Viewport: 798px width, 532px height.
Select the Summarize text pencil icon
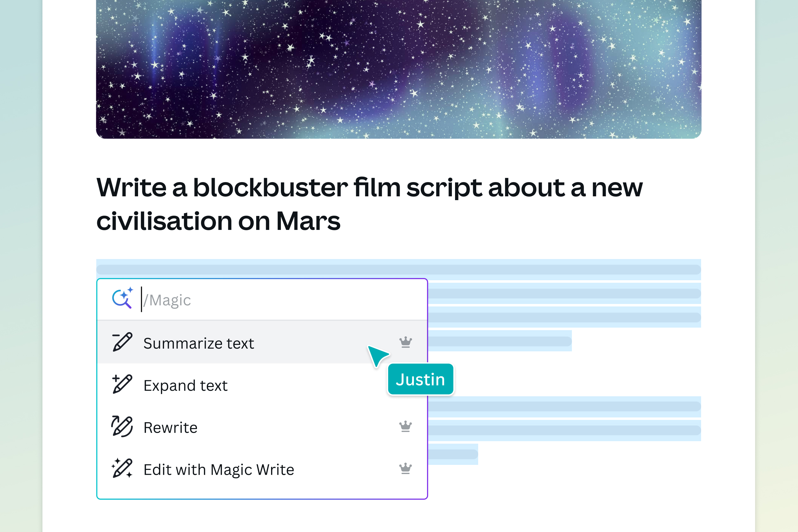pyautogui.click(x=122, y=342)
